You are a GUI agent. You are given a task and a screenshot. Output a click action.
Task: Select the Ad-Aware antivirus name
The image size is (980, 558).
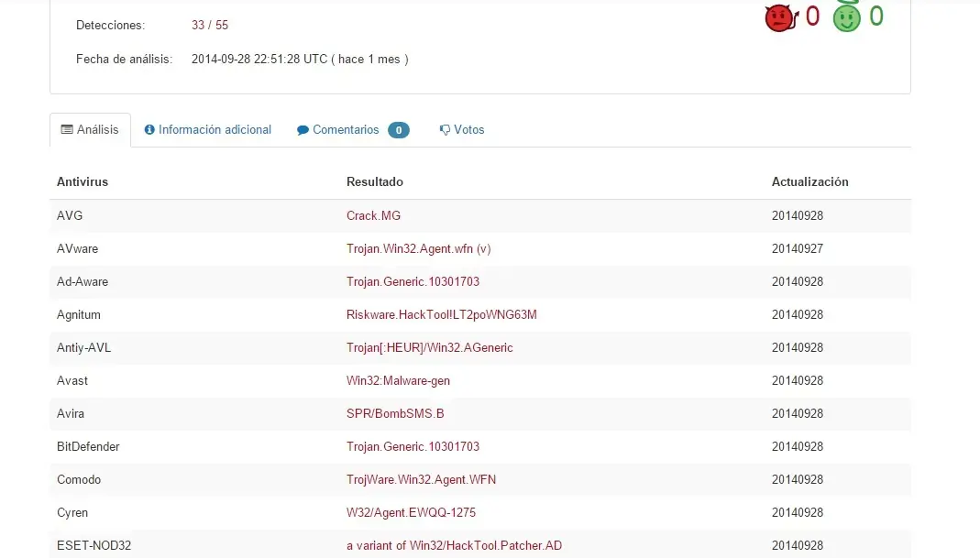[83, 282]
